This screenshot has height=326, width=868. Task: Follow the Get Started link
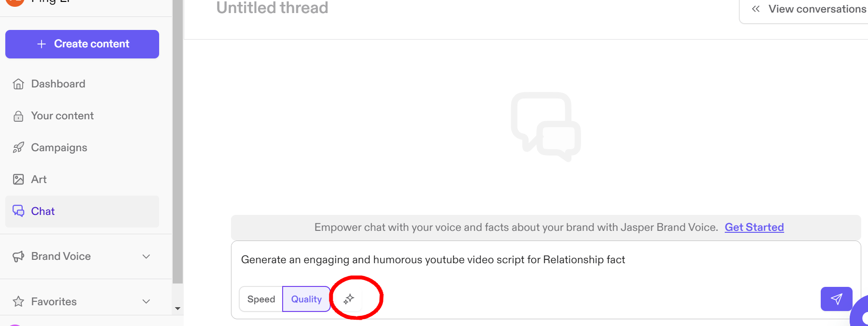(x=754, y=227)
